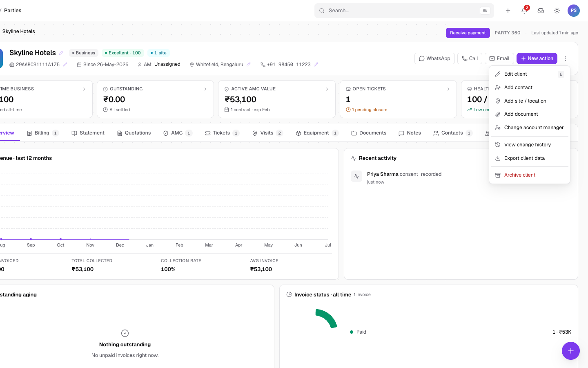Click the AM: Unassigned label
The width and height of the screenshot is (588, 368).
tap(159, 65)
